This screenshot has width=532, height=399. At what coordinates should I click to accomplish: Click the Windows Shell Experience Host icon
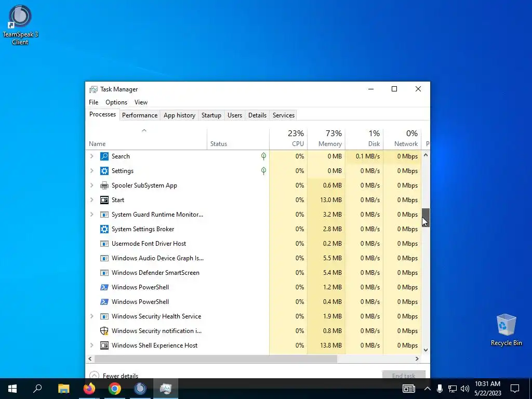pyautogui.click(x=104, y=345)
